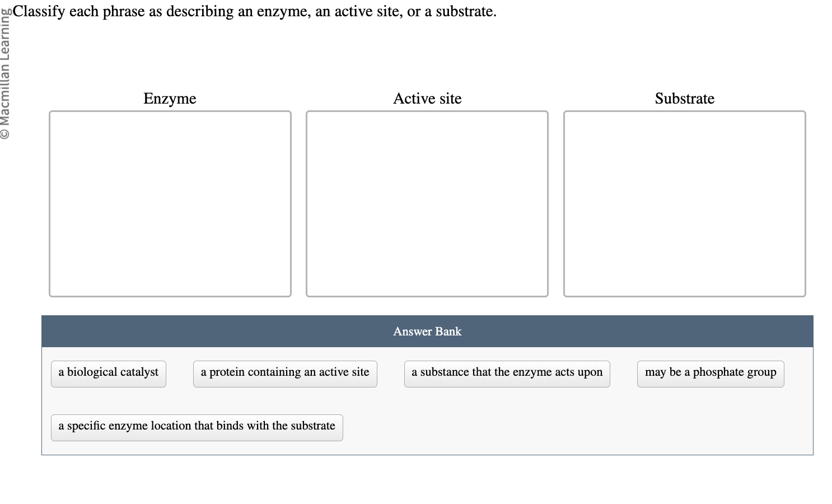Click the Enzyme category label
The width and height of the screenshot is (832, 504).
(x=170, y=99)
